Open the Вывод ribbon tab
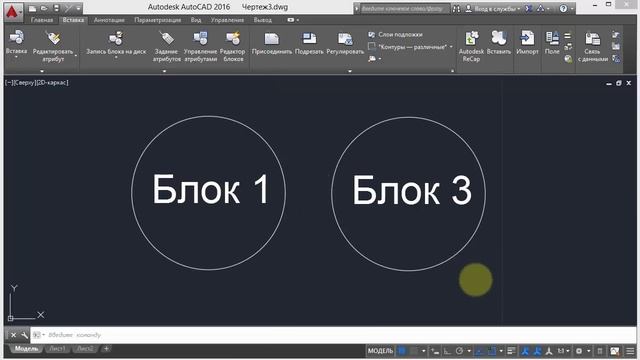Viewport: 640px width, 360px height. tap(262, 20)
